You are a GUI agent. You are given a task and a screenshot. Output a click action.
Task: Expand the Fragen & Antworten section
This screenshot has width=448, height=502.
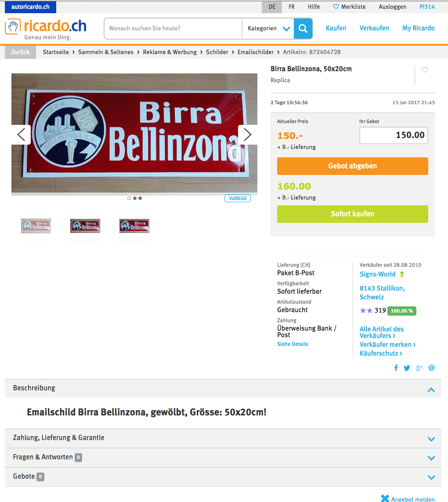click(223, 458)
